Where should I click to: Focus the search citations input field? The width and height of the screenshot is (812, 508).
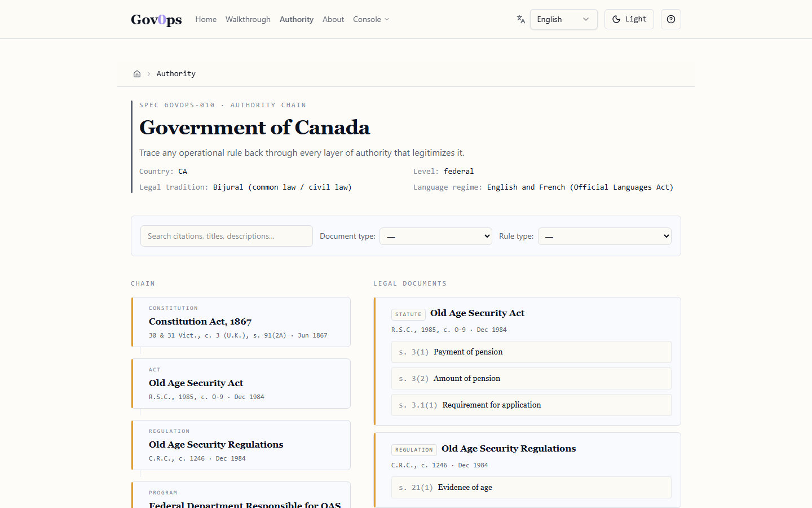[x=227, y=236]
